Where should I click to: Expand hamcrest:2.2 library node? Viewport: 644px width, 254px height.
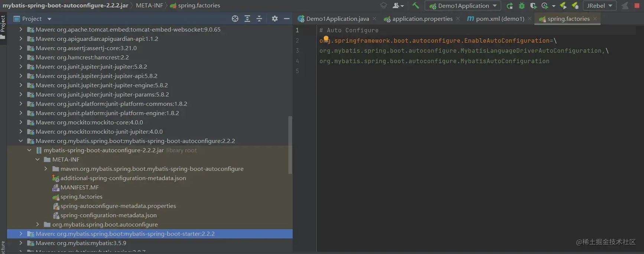tap(20, 57)
